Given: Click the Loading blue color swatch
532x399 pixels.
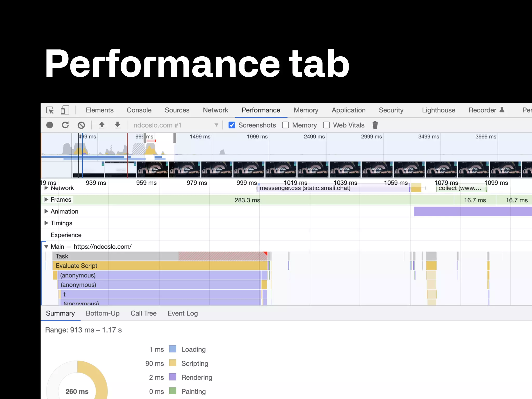Looking at the screenshot, I should pos(172,349).
